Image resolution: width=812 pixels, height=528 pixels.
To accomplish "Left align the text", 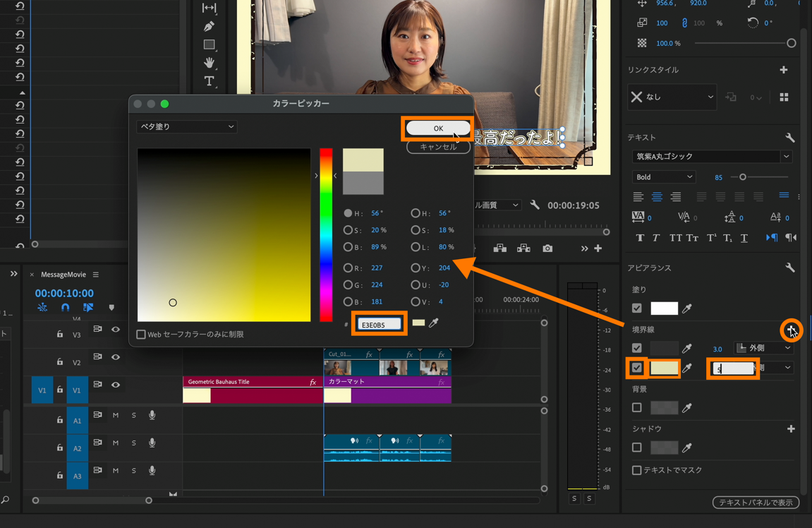I will pyautogui.click(x=638, y=197).
